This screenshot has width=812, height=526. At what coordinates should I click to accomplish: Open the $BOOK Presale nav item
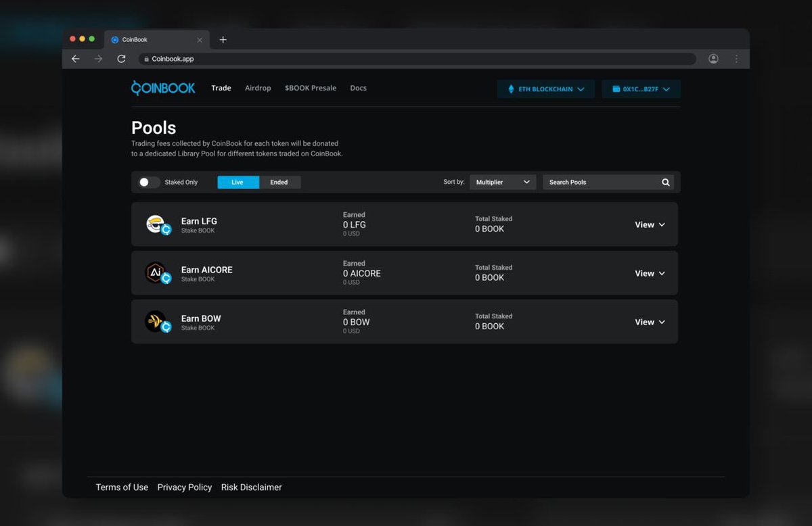(311, 88)
